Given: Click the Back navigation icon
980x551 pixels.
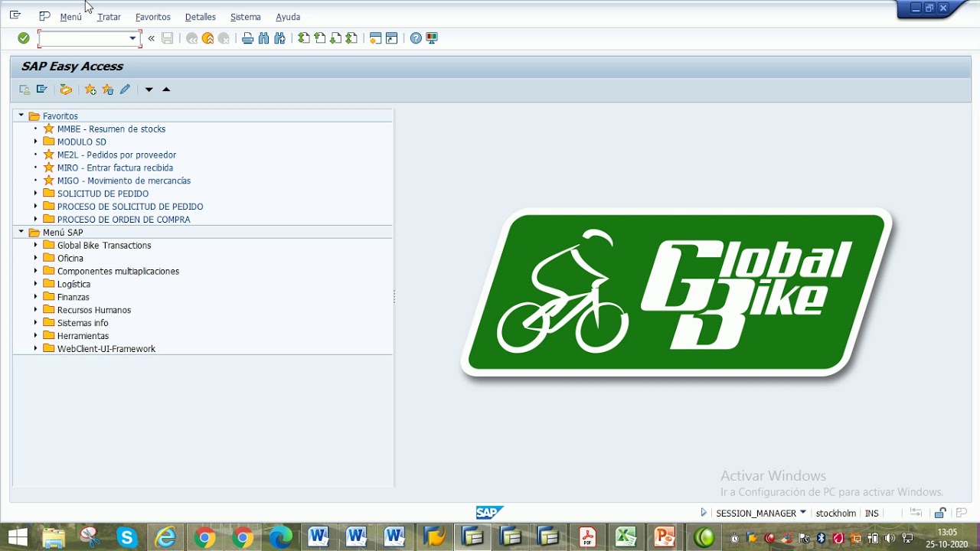Looking at the screenshot, I should pyautogui.click(x=191, y=38).
